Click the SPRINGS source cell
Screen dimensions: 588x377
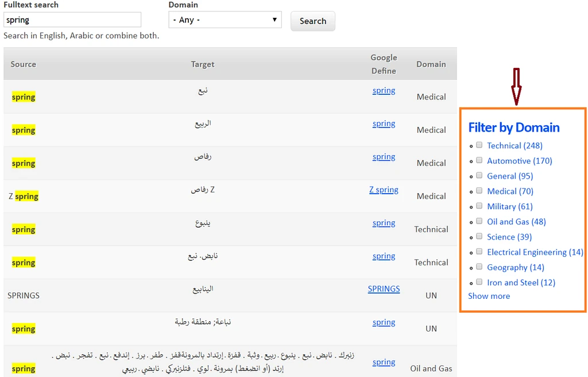coord(23,295)
